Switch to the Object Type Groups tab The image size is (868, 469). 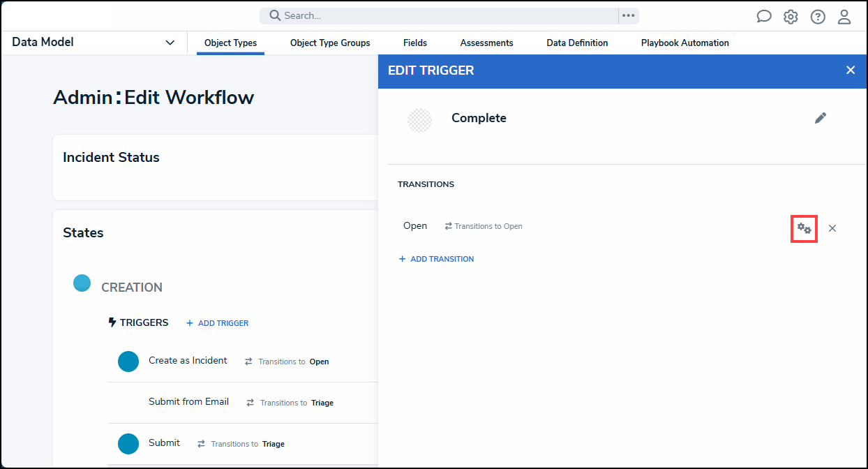coord(330,43)
